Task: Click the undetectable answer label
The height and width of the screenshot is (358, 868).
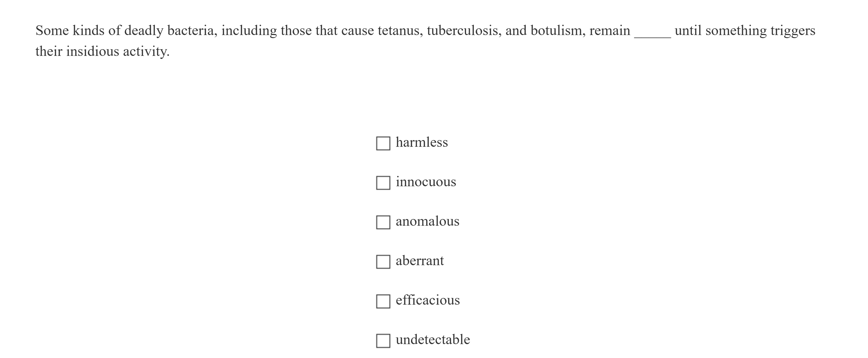Action: [433, 339]
